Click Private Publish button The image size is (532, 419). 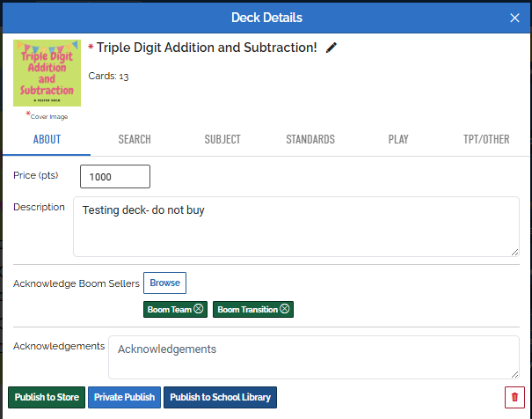[x=124, y=397]
